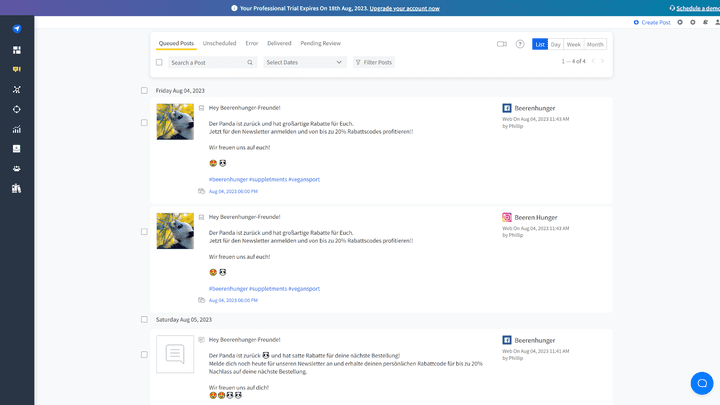Select the List view
Screen dimensions: 720x405
pos(540,44)
